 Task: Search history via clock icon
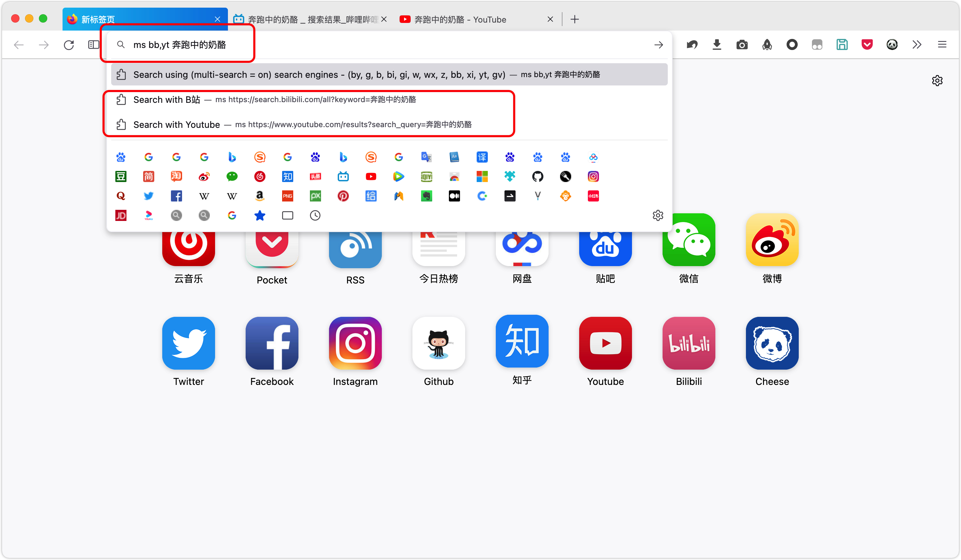point(315,215)
